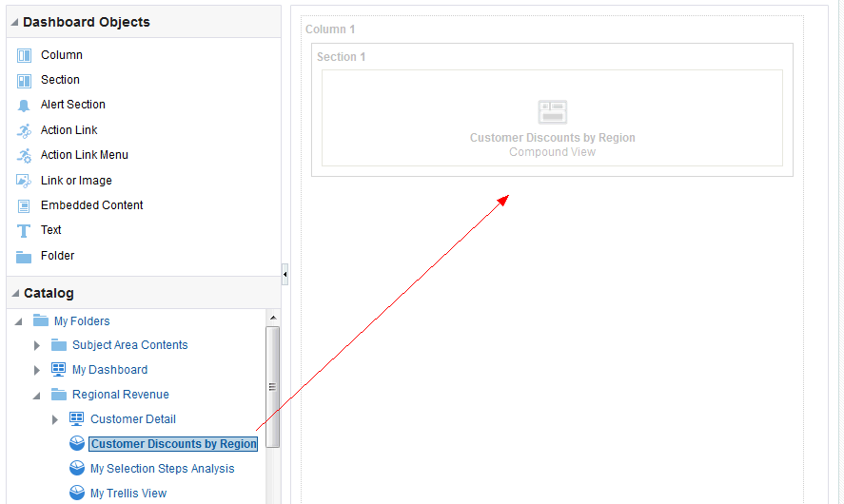Collapse the Regional Revenue folder
Screen dimensions: 844x504
click(36, 396)
